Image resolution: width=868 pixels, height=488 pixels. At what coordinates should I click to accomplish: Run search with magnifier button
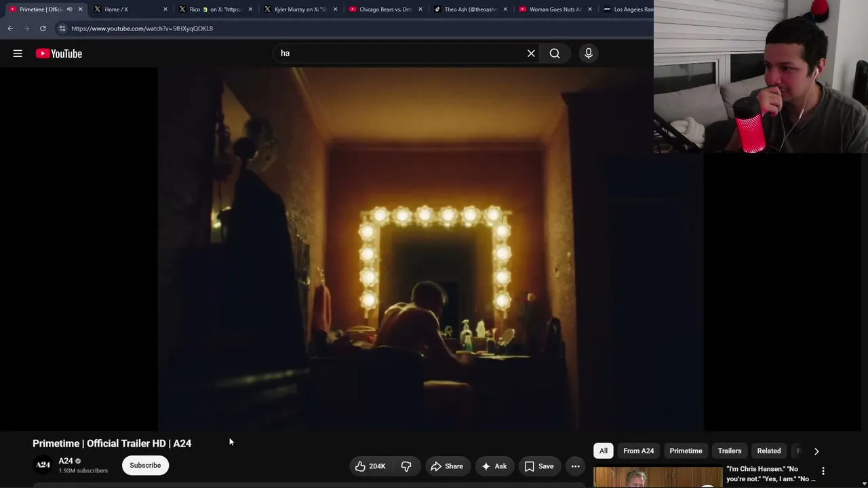(x=555, y=54)
